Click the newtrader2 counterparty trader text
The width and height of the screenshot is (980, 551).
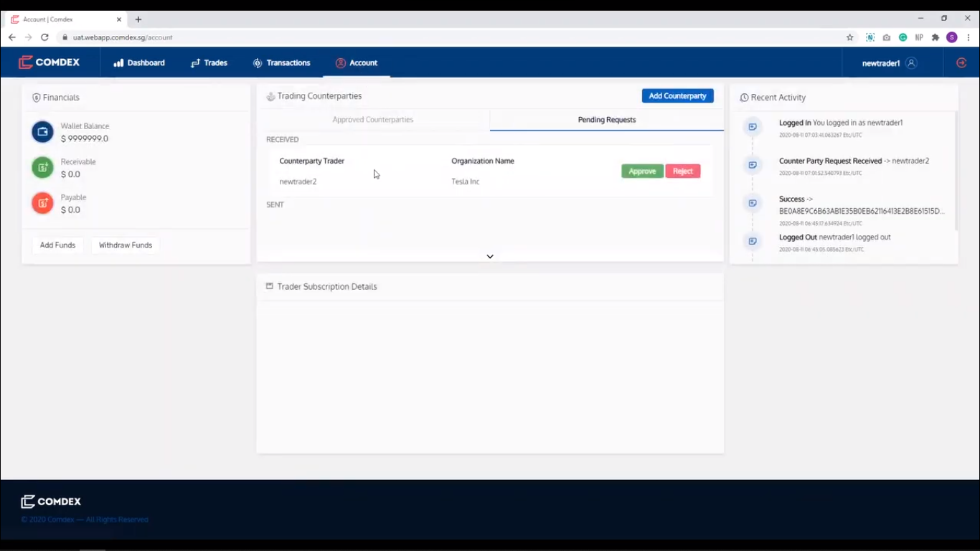(x=298, y=182)
